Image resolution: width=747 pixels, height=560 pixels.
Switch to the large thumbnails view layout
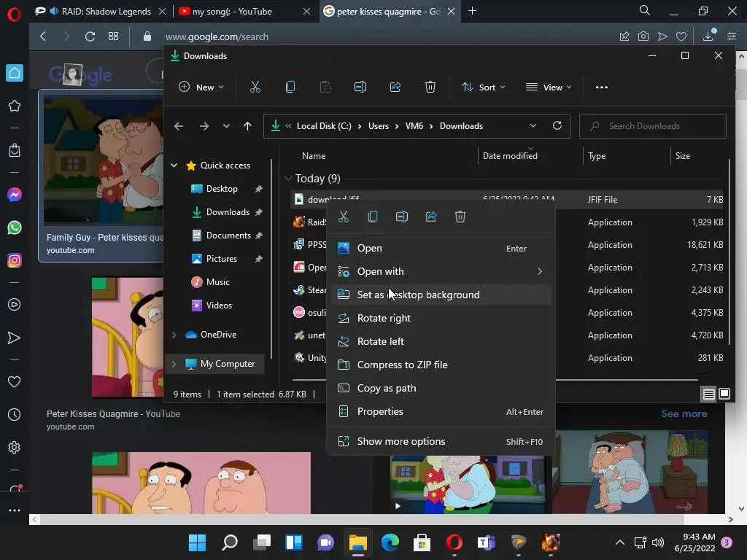pyautogui.click(x=724, y=394)
